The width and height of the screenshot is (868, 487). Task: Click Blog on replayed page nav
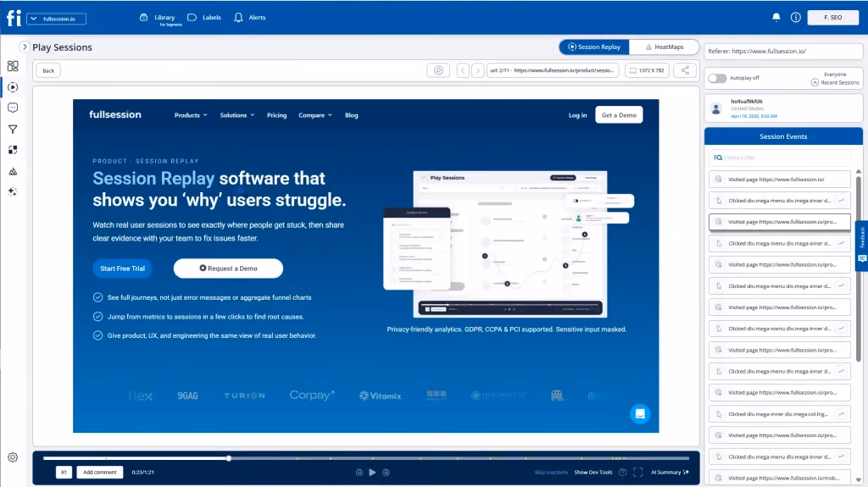pyautogui.click(x=352, y=115)
